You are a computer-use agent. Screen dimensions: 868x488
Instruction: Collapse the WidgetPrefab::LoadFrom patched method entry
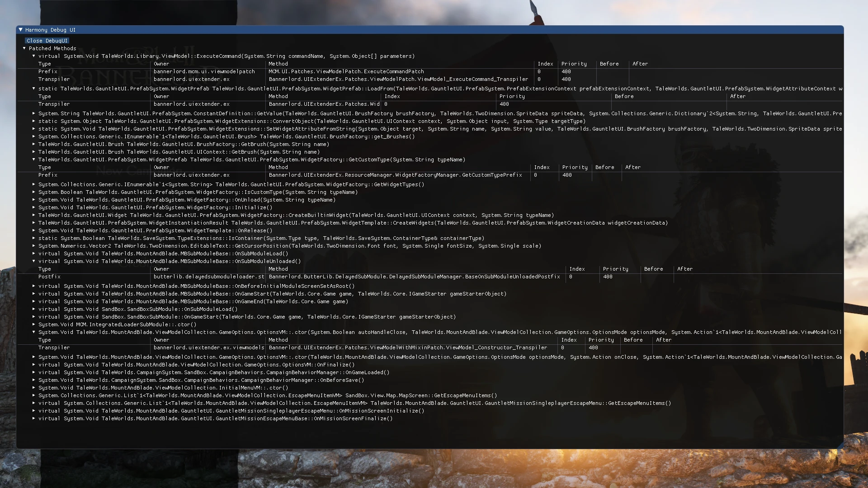click(x=34, y=89)
